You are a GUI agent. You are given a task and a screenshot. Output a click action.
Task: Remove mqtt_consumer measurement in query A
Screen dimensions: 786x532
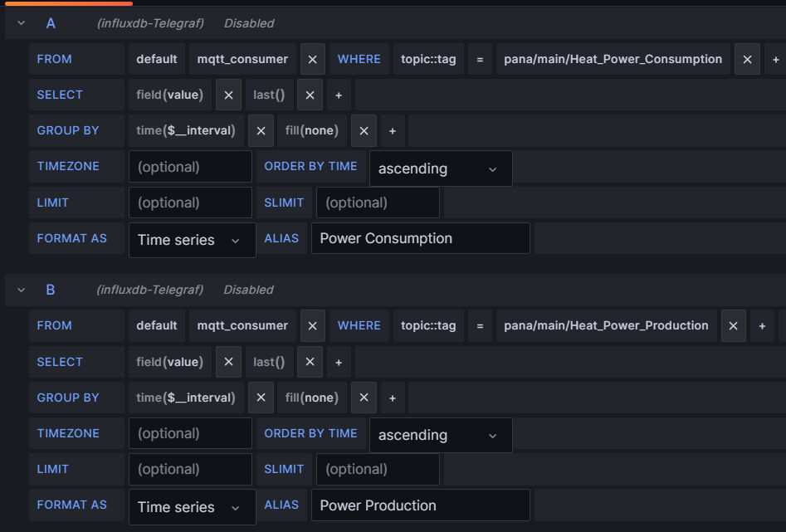point(312,59)
